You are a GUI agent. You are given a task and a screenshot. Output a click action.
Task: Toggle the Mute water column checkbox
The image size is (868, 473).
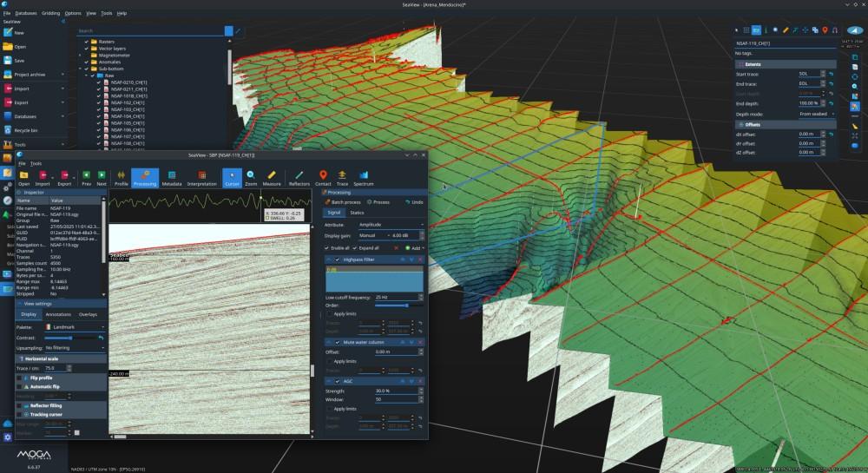pos(338,343)
